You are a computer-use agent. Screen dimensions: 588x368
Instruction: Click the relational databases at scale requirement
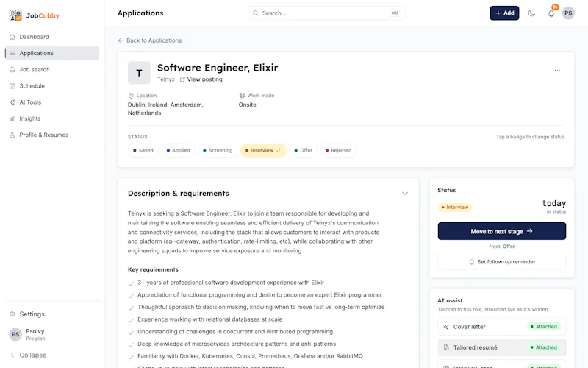click(209, 319)
